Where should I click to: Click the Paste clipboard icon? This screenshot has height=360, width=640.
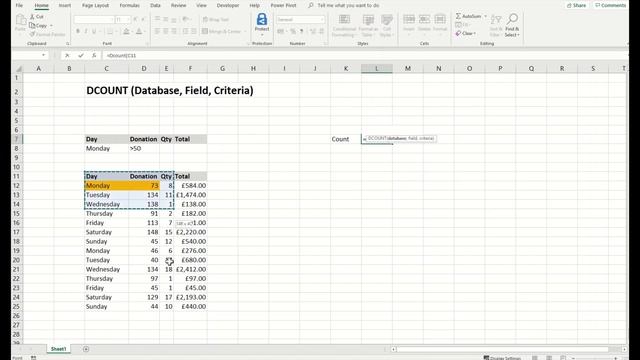click(x=20, y=21)
